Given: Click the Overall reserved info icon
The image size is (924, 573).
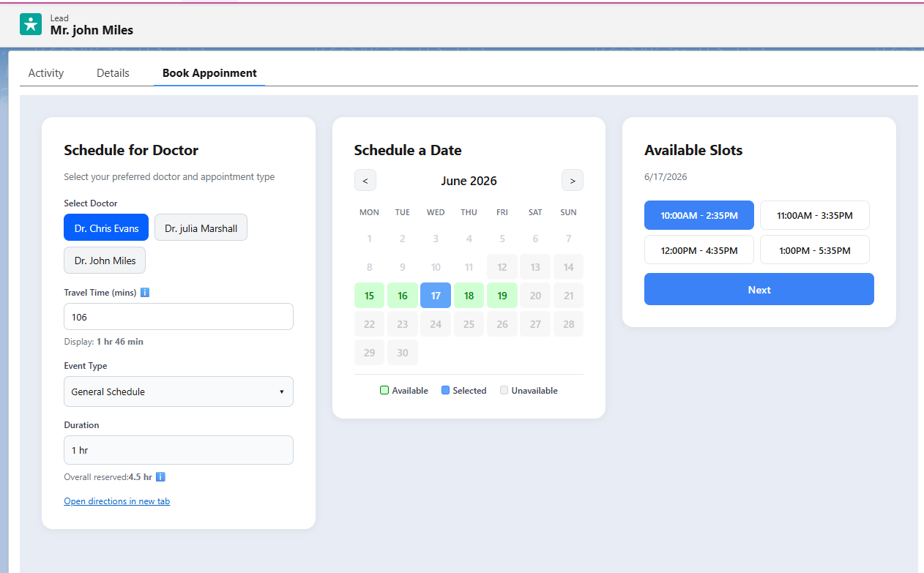Looking at the screenshot, I should click(160, 476).
